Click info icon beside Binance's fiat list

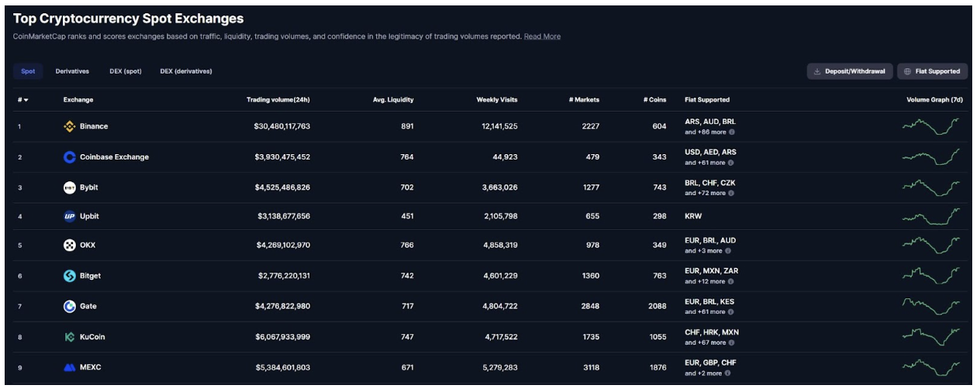point(730,132)
